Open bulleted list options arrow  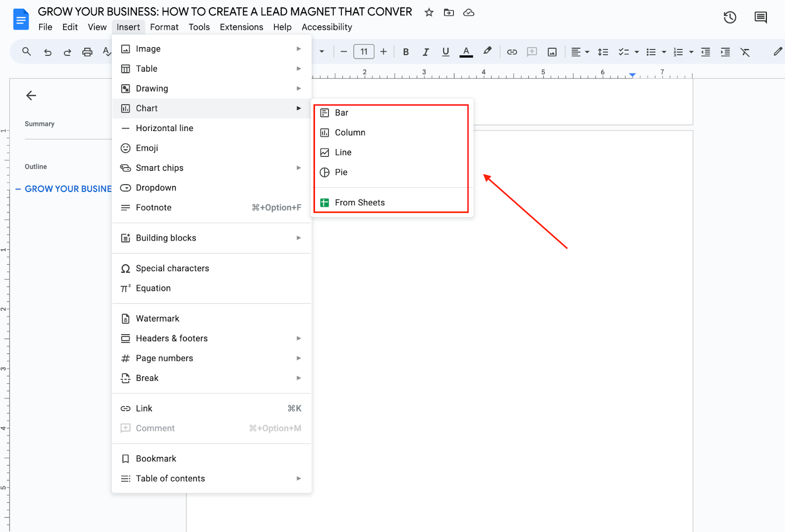tap(664, 52)
